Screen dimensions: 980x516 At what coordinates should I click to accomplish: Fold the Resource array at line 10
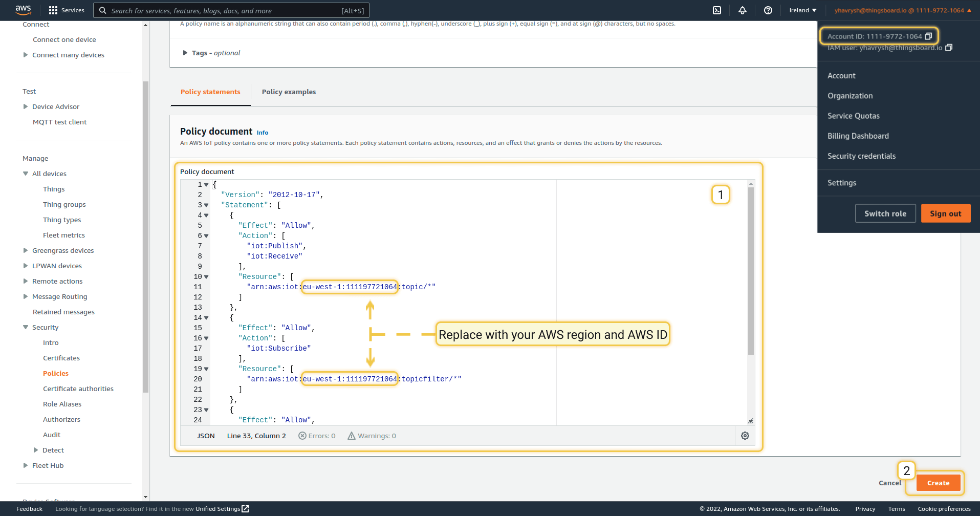[206, 277]
